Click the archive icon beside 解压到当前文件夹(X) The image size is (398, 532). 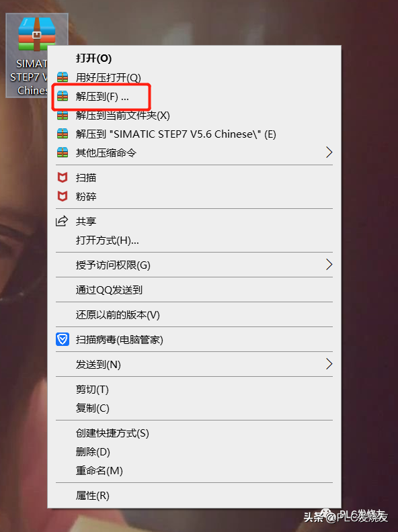pyautogui.click(x=63, y=116)
